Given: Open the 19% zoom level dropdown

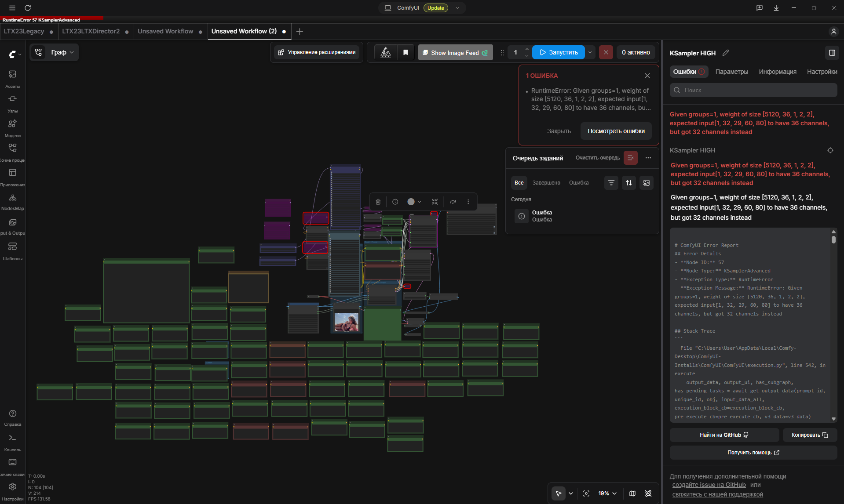Looking at the screenshot, I should click(x=607, y=493).
